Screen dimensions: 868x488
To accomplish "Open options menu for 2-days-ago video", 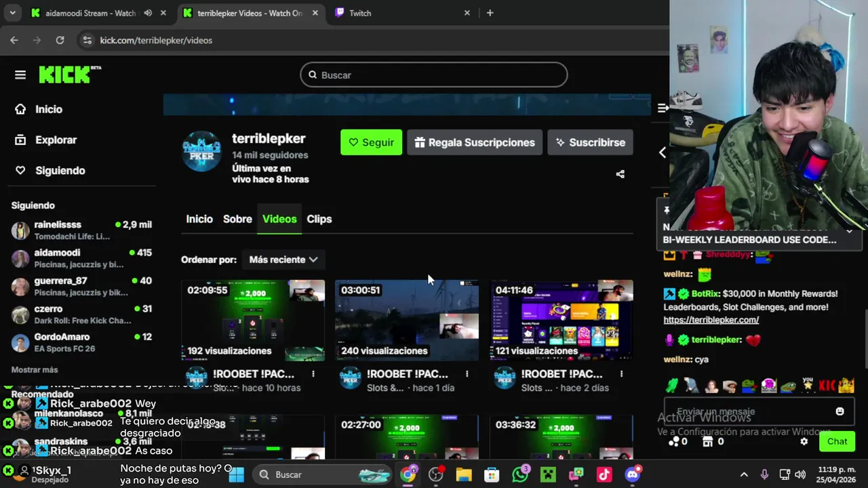I will tap(621, 374).
